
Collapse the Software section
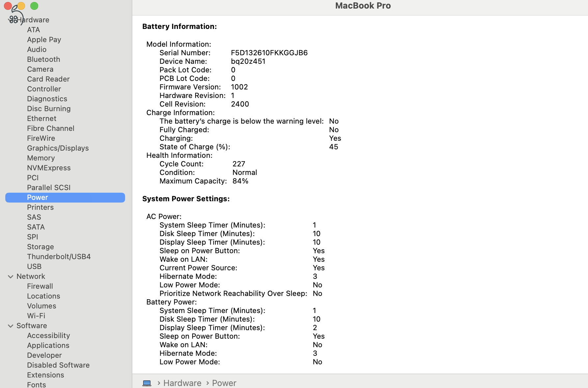11,326
